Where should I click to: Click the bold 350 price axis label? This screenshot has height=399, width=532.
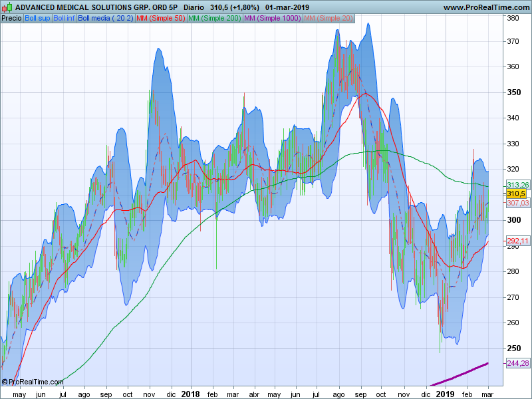(x=513, y=92)
